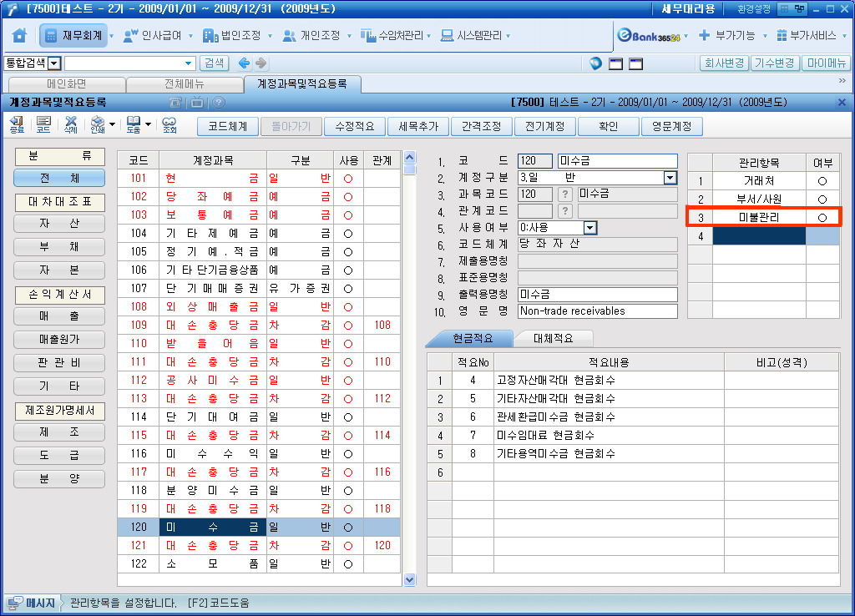Switch to the 메인화면 tab

(67, 84)
